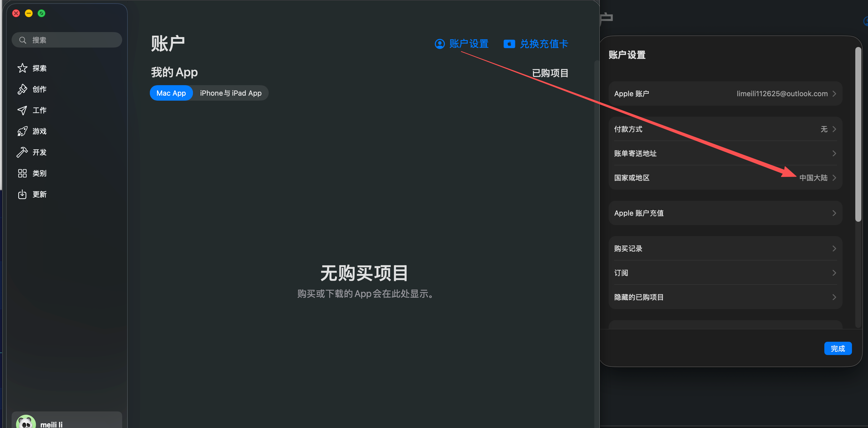The width and height of the screenshot is (868, 428).
Task: Click the 更新 download icon
Action: click(x=22, y=194)
